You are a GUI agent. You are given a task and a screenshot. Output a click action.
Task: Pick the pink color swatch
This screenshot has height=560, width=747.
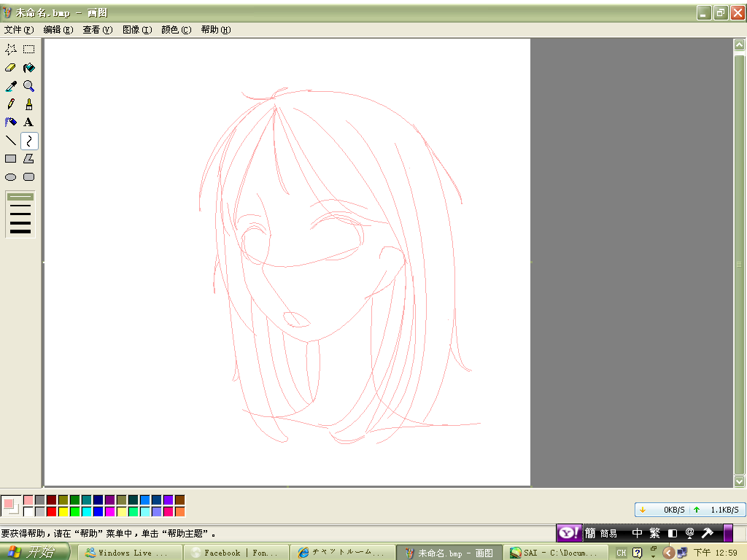click(28, 499)
